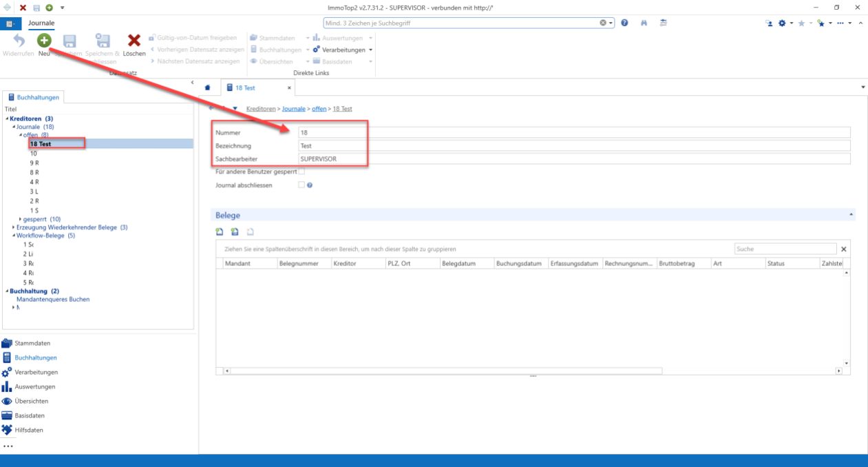Click the binoculars search icon
The height and width of the screenshot is (467, 868).
pos(644,23)
